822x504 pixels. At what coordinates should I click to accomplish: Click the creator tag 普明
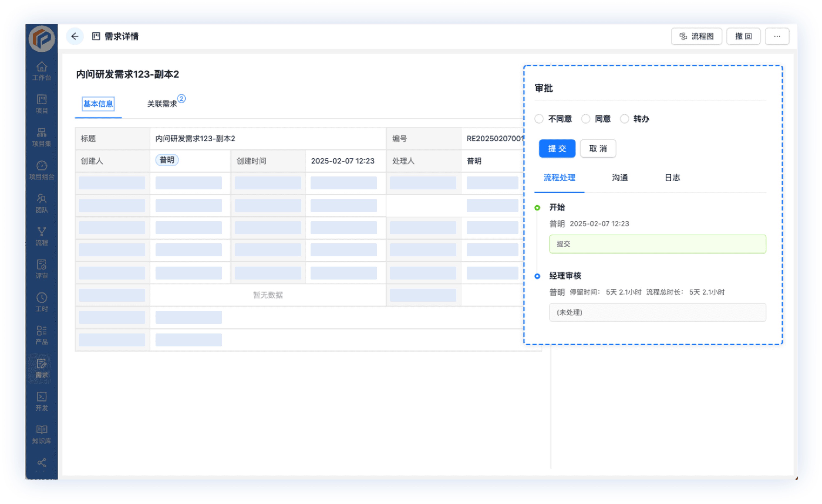[167, 160]
